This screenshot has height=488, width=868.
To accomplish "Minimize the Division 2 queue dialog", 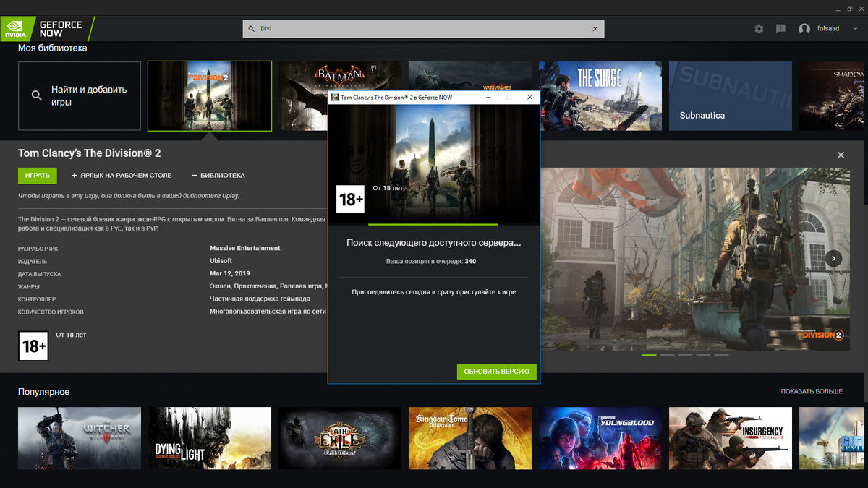I will click(488, 97).
